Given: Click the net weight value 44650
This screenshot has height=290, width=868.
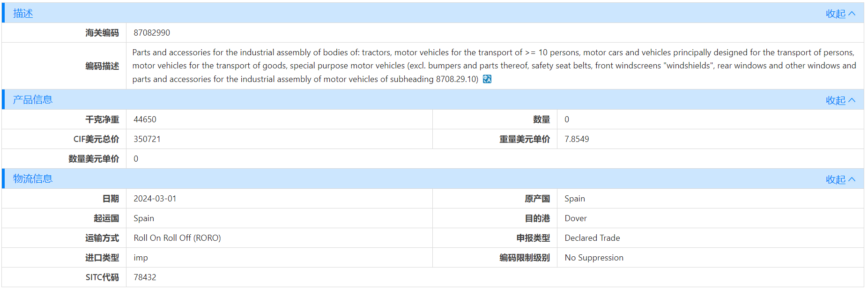Looking at the screenshot, I should pyautogui.click(x=145, y=119).
